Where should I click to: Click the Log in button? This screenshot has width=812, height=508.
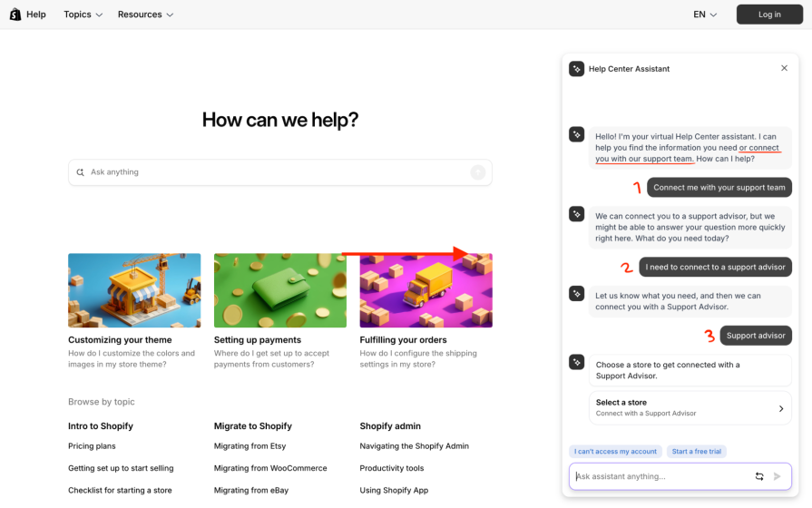pyautogui.click(x=769, y=15)
